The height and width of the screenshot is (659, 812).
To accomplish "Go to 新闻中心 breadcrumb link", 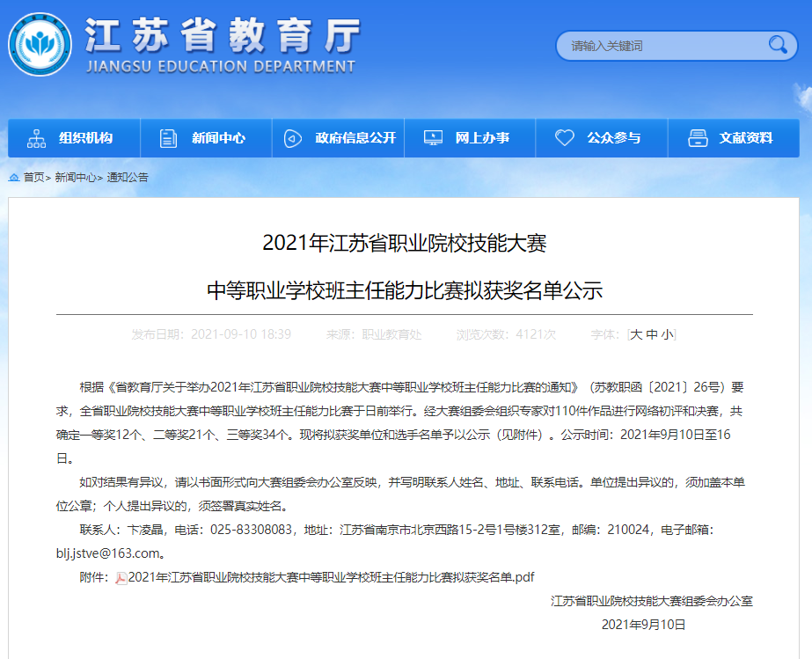I will coord(76,178).
